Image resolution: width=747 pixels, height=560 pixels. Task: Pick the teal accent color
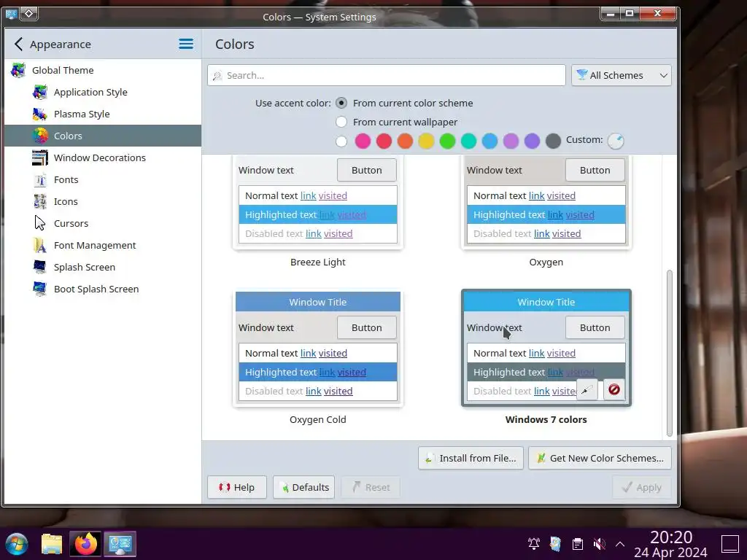(469, 141)
